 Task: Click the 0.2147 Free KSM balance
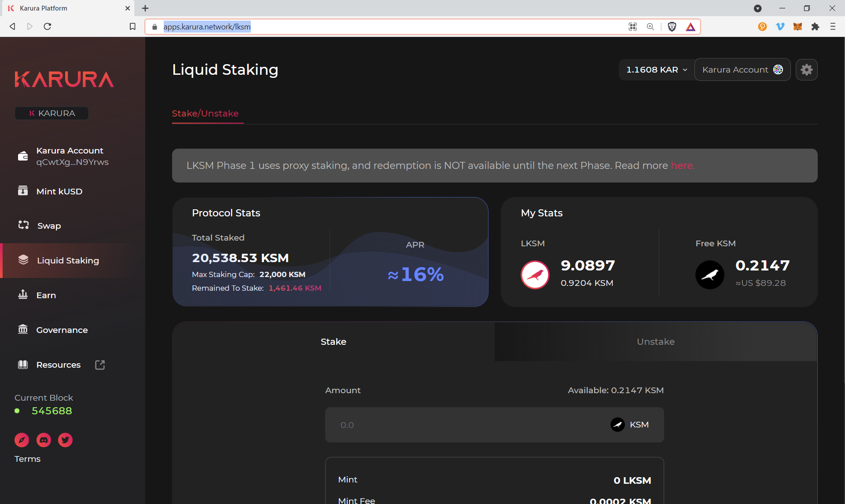click(762, 265)
